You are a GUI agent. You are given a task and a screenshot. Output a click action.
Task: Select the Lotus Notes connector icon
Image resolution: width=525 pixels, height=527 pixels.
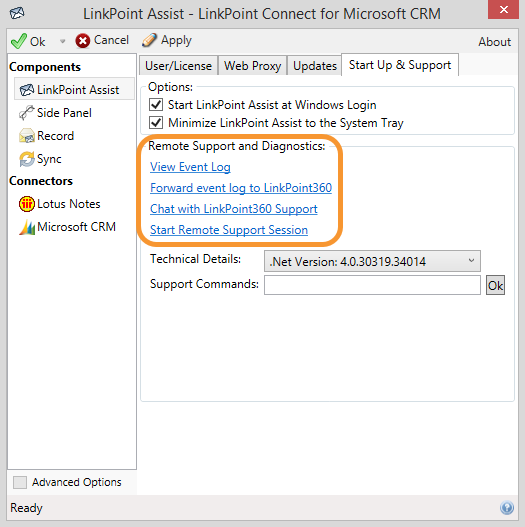point(27,204)
